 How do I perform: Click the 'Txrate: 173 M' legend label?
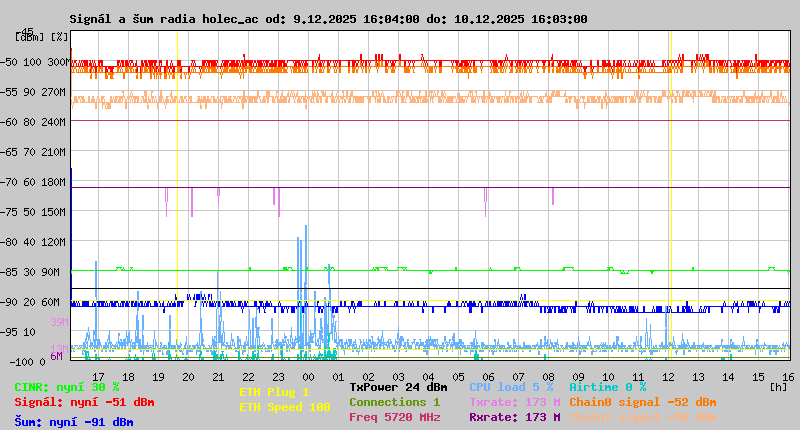coord(515,402)
